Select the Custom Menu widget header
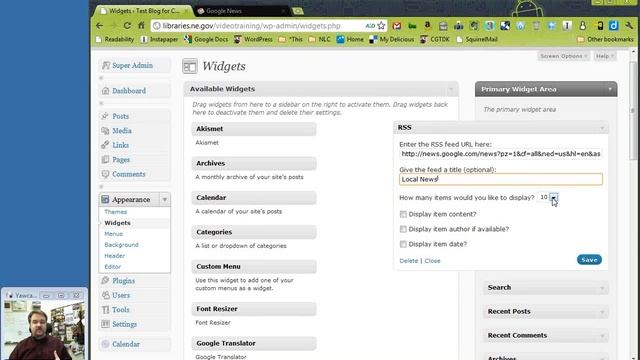The image size is (640, 360). tap(254, 267)
